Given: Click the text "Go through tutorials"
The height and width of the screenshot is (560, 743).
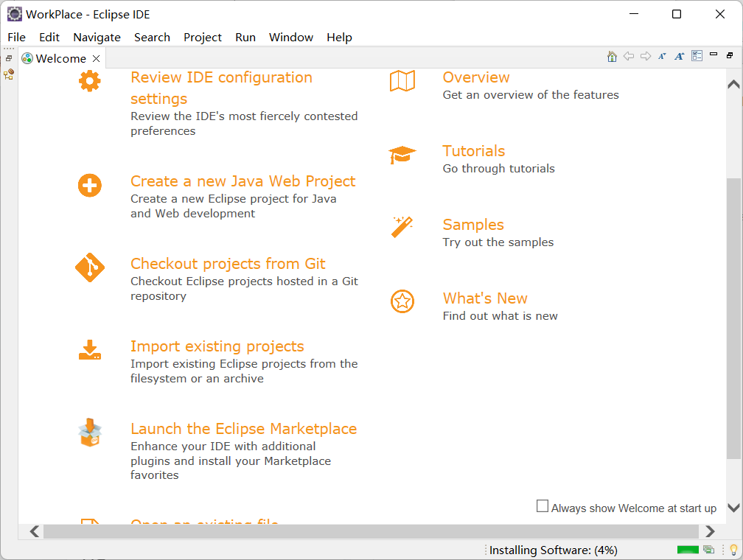Looking at the screenshot, I should click(498, 169).
